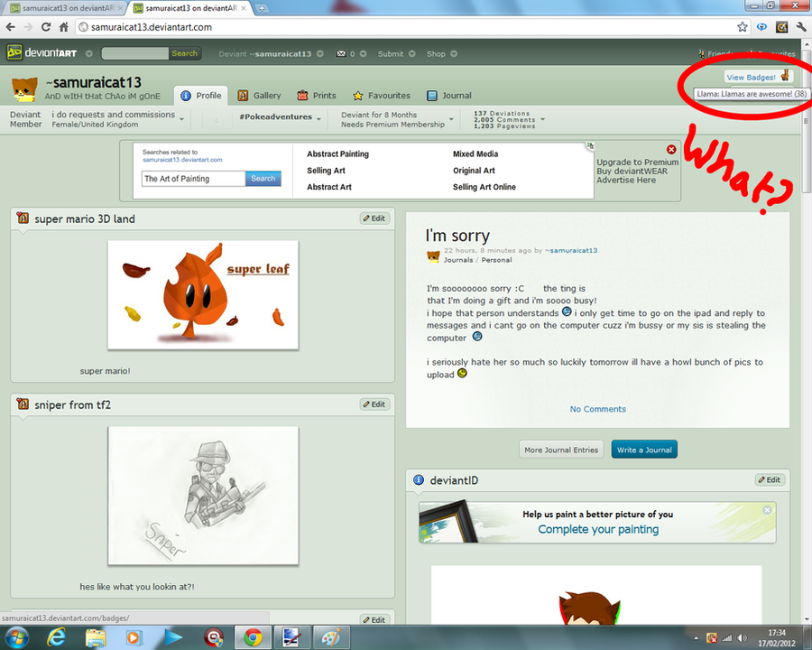Click the sniper from tf2 widget icon

[x=23, y=404]
